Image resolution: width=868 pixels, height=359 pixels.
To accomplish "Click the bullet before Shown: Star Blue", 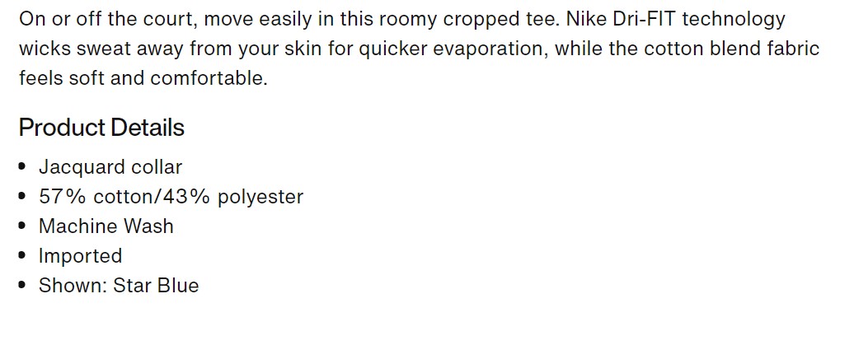I will [22, 286].
